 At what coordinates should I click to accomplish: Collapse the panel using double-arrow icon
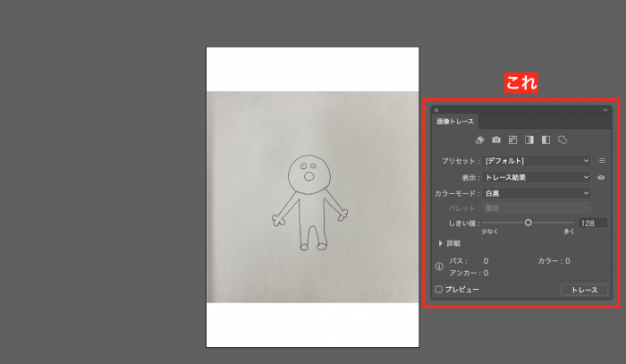point(605,110)
